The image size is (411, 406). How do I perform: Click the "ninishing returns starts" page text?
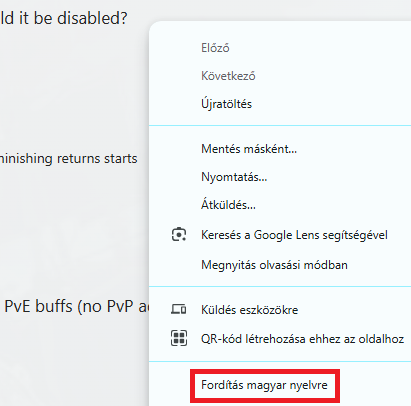click(x=68, y=158)
